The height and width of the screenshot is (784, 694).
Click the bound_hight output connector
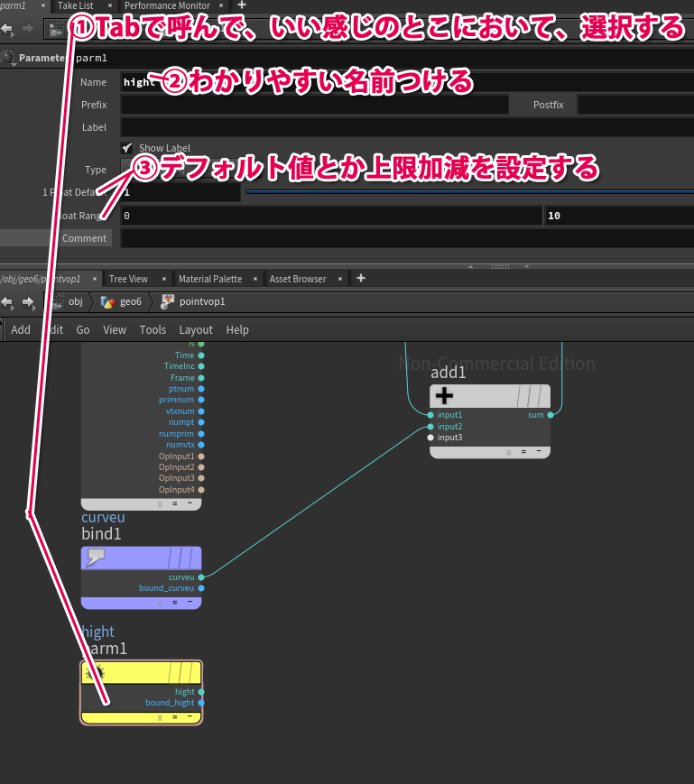[x=201, y=703]
